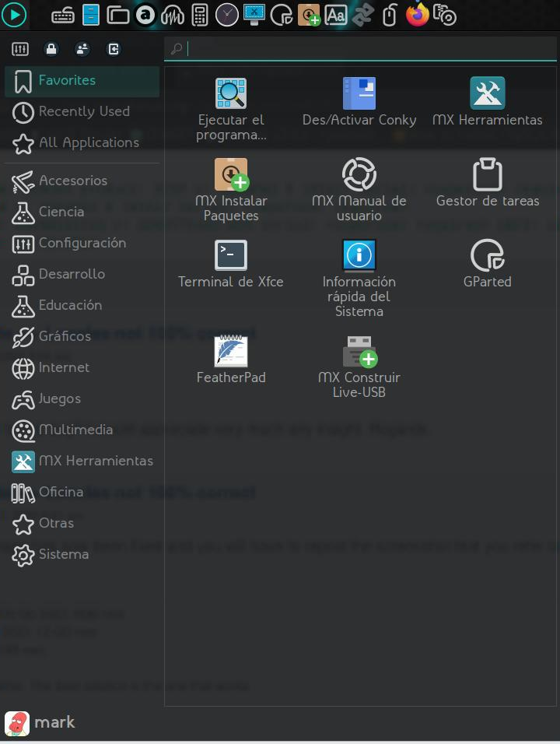
Task: Open the Oficina category
Action: click(82, 493)
